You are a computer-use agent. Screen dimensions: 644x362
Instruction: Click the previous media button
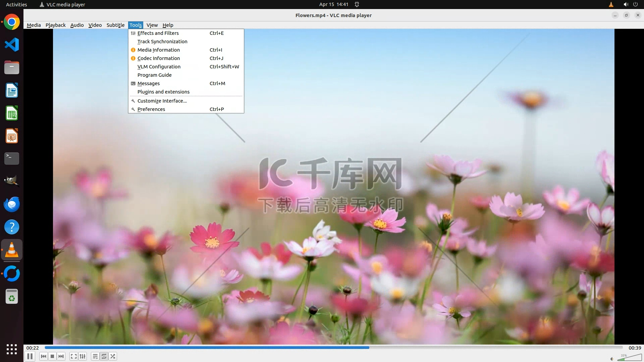(x=44, y=356)
